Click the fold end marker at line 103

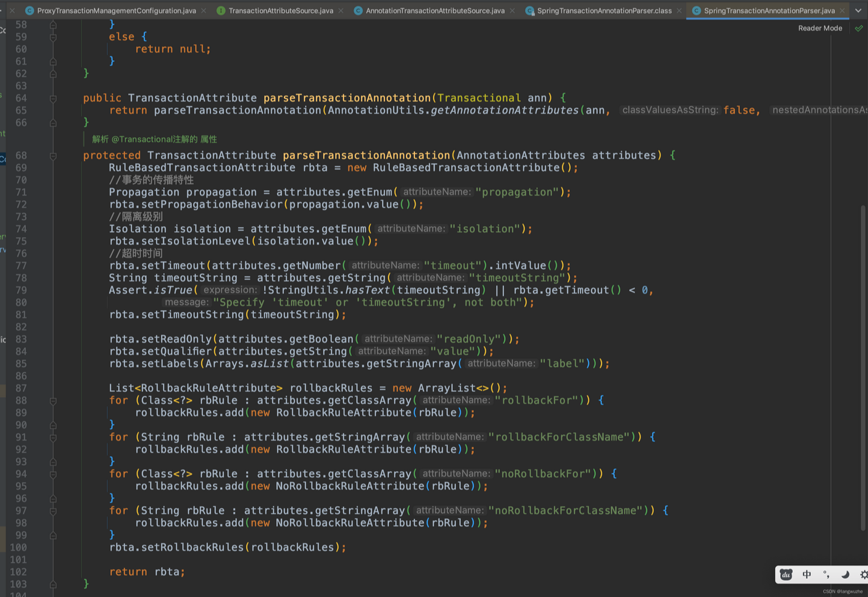pos(53,584)
